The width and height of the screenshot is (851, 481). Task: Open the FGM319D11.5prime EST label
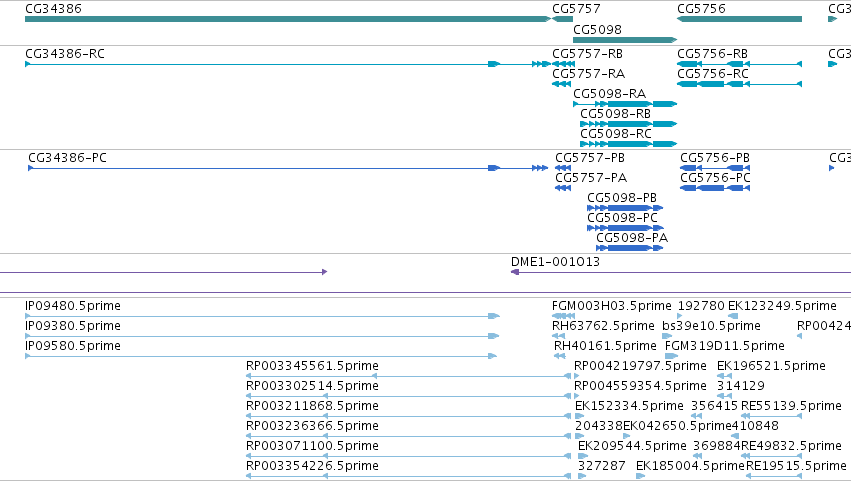pos(725,346)
